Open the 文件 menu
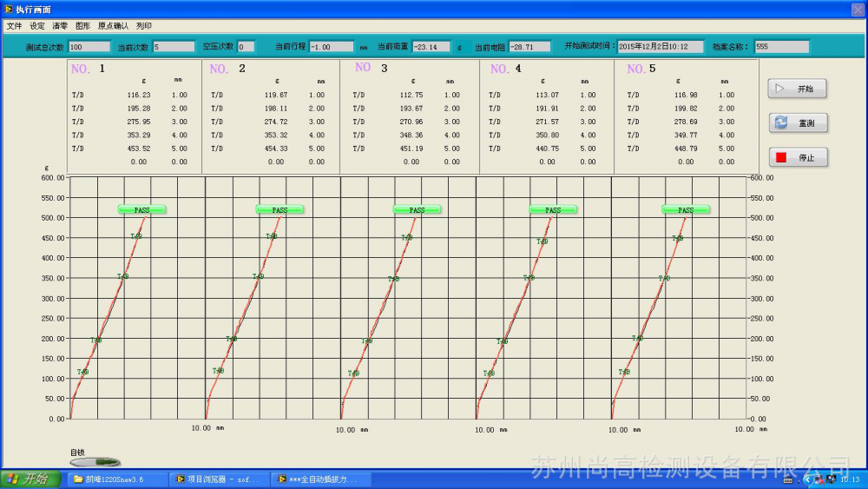 coord(15,26)
